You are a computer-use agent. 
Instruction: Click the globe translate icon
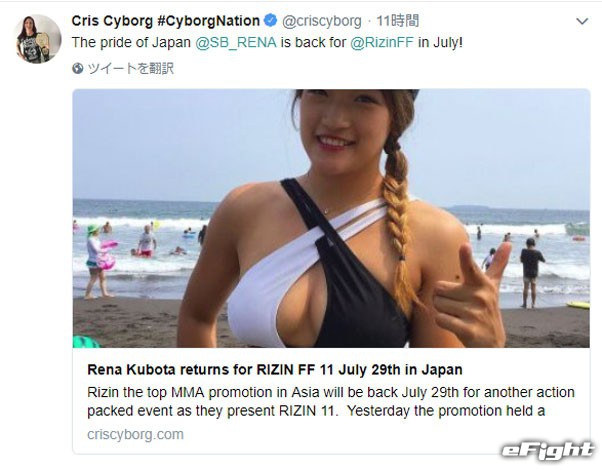(x=78, y=68)
